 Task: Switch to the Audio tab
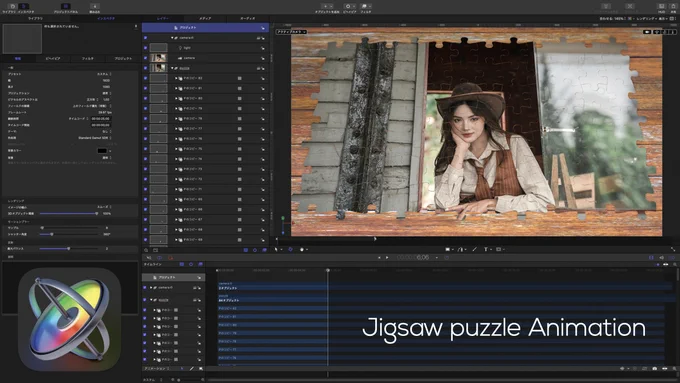pyautogui.click(x=248, y=19)
